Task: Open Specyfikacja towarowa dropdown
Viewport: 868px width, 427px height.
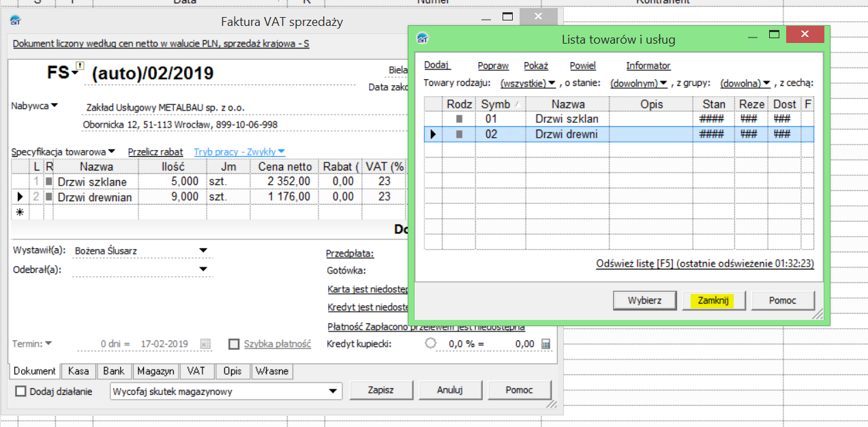Action: click(112, 151)
